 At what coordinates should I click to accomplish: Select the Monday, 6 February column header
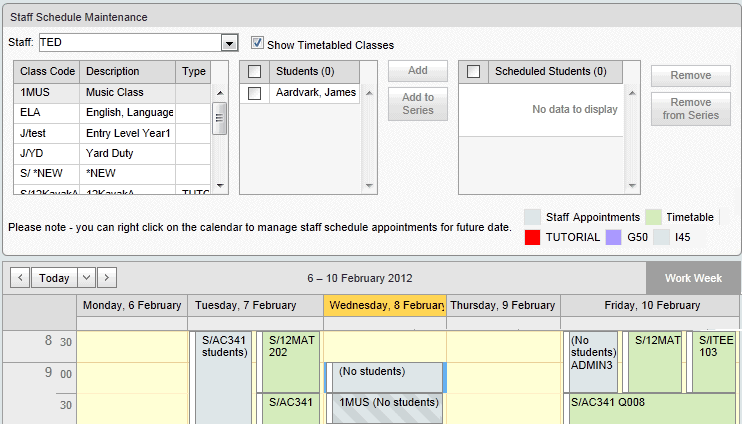pyautogui.click(x=132, y=306)
